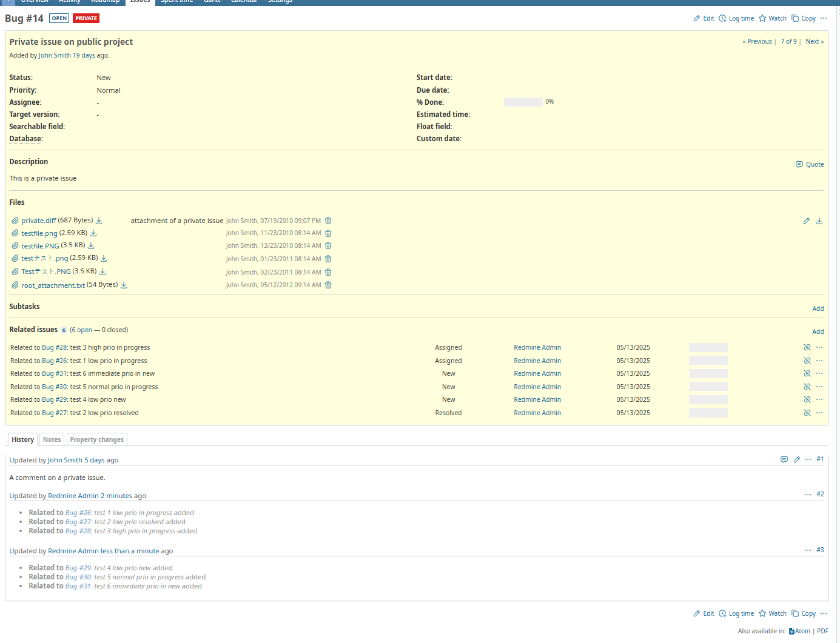Viewport: 840px width, 643px height.
Task: Click progress bar of Bug #27 row
Action: tap(708, 413)
